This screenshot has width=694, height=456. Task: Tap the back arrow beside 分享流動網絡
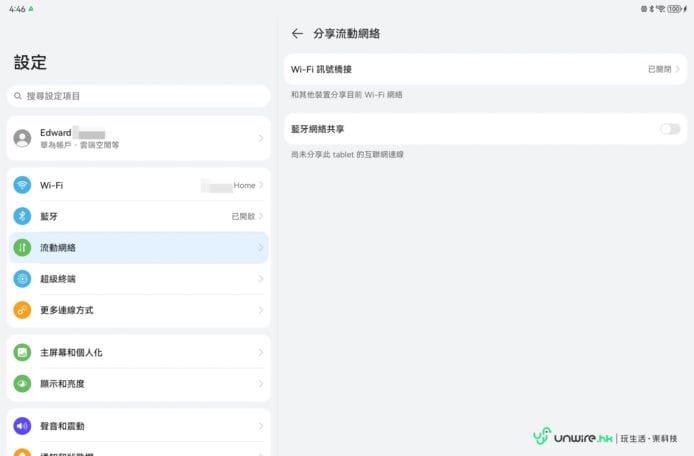297,33
